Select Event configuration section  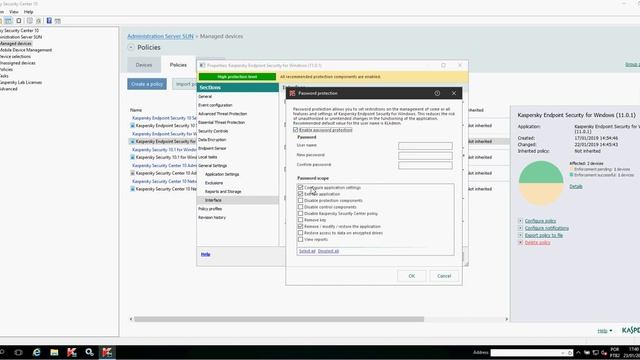(215, 105)
